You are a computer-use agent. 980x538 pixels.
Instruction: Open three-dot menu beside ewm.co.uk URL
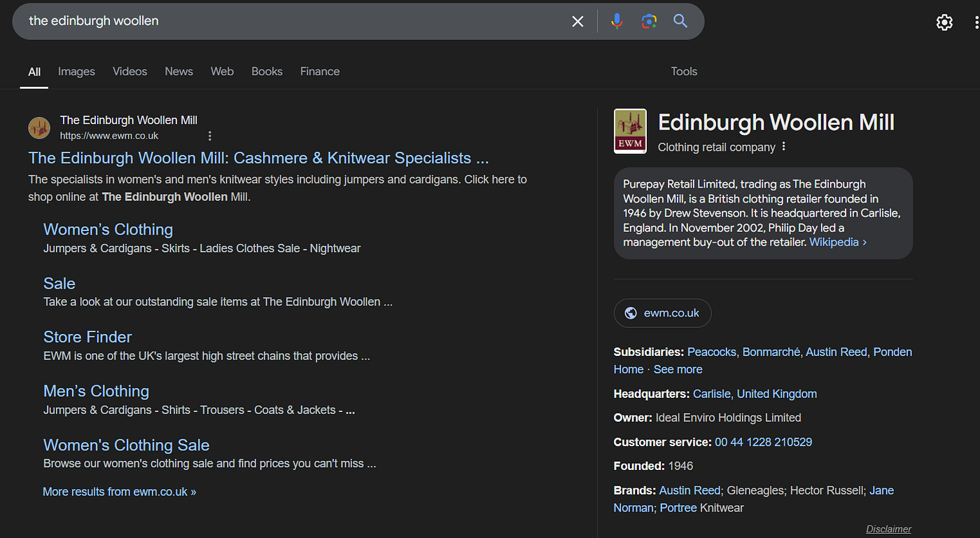coord(209,136)
